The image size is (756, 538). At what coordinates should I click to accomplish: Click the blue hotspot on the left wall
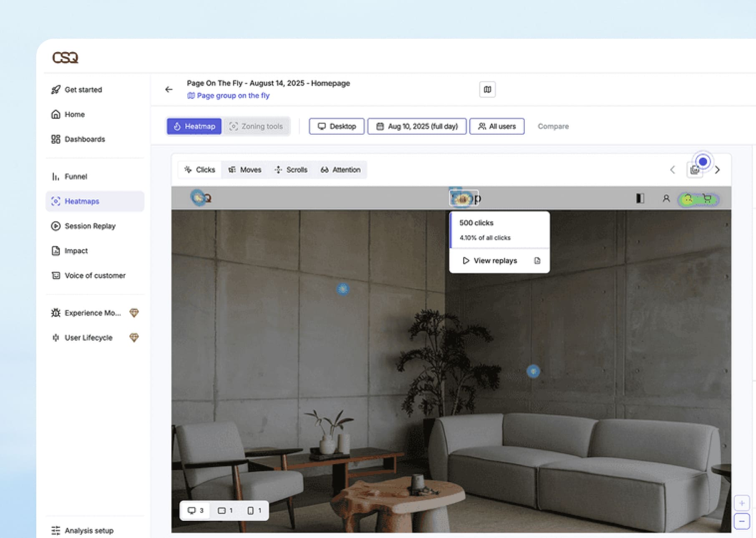click(343, 289)
